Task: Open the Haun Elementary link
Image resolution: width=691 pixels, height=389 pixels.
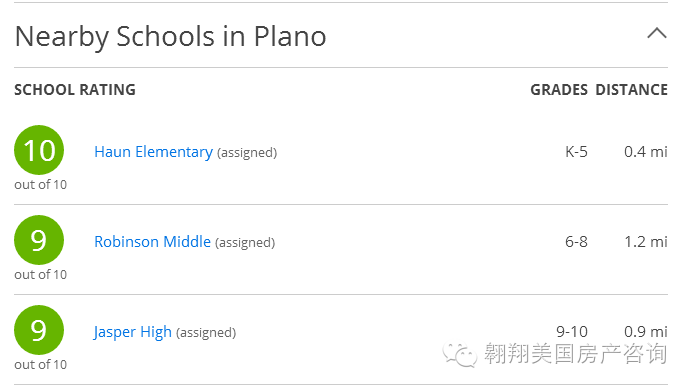Action: 153,152
